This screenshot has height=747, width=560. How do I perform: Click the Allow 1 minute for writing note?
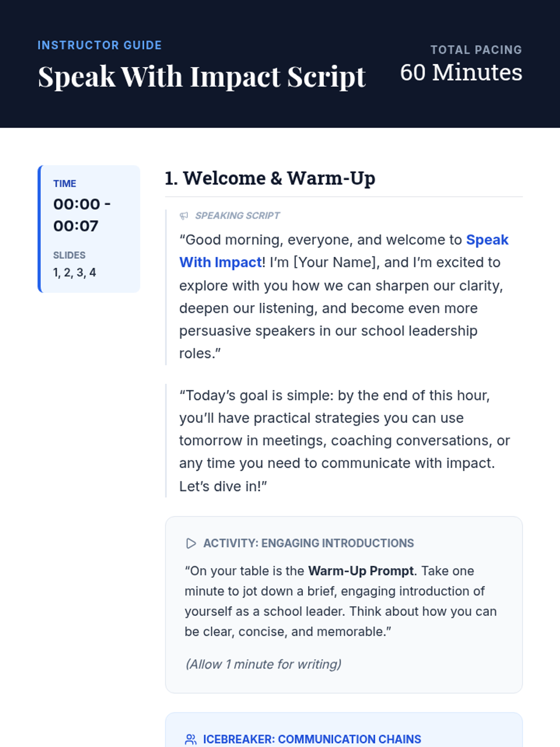point(263,664)
